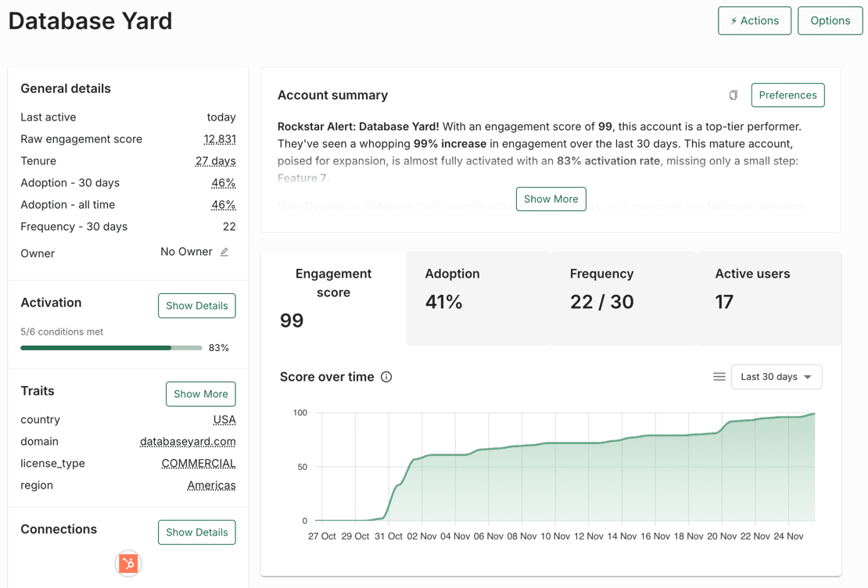Viewport: 868px width, 588px height.
Task: Click the info icon beside Score over time
Action: point(386,376)
